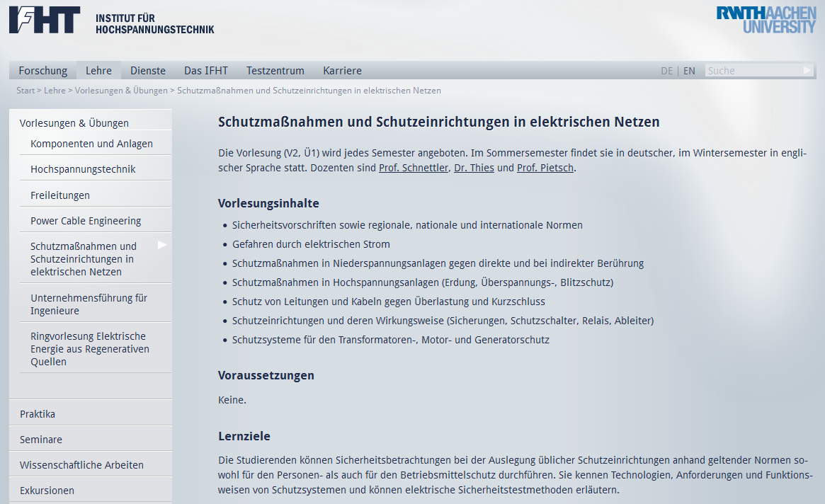The image size is (825, 504).
Task: Open Freileitungen lecture page
Action: coord(60,195)
